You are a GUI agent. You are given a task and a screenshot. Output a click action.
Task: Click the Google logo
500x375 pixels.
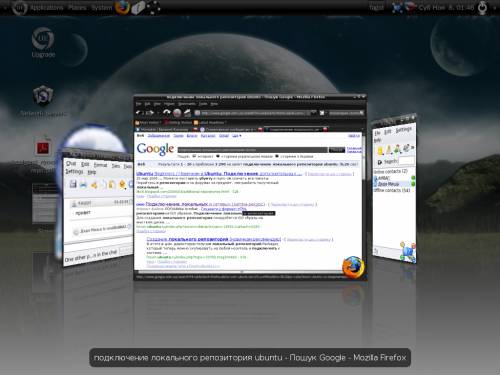[x=155, y=149]
